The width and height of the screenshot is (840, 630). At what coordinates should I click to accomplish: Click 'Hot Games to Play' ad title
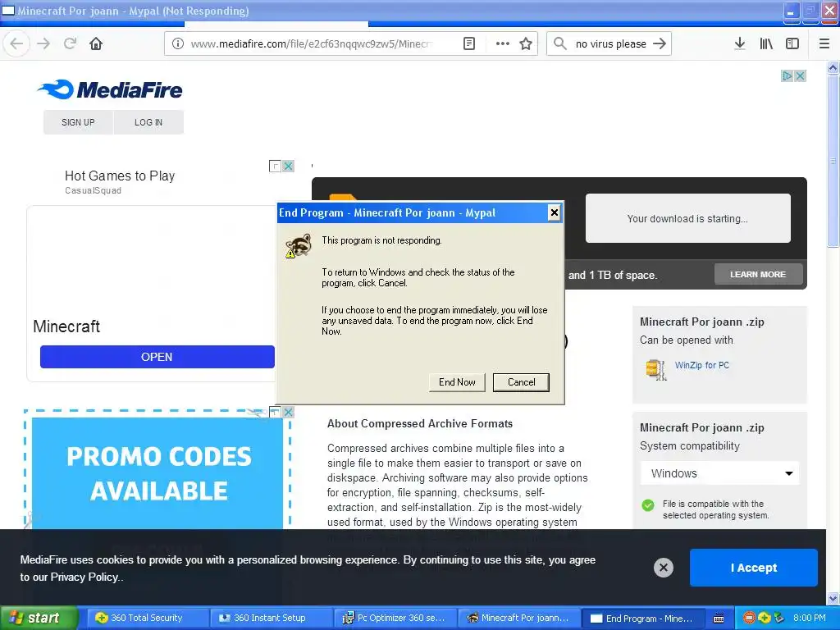(x=120, y=176)
